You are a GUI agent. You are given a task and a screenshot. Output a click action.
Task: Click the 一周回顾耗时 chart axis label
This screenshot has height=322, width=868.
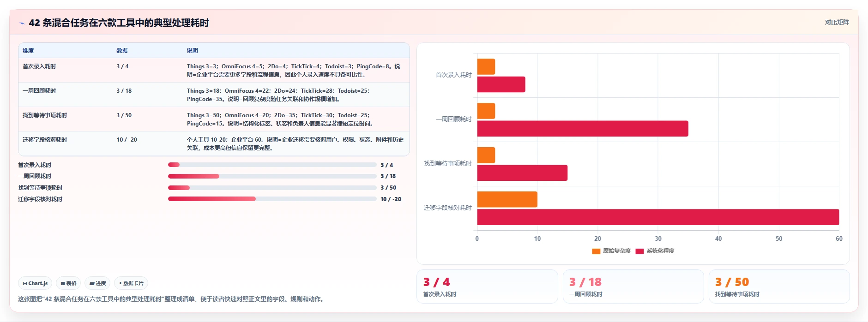pos(454,119)
